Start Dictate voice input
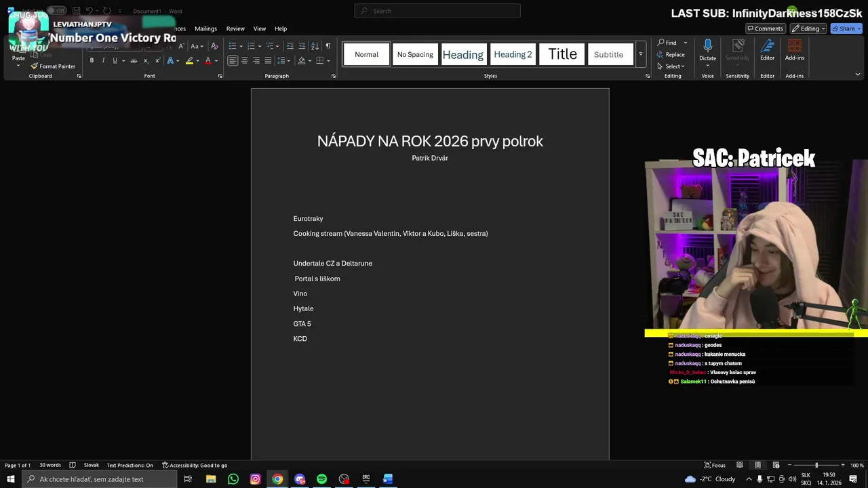Image resolution: width=868 pixels, height=488 pixels. 707,49
